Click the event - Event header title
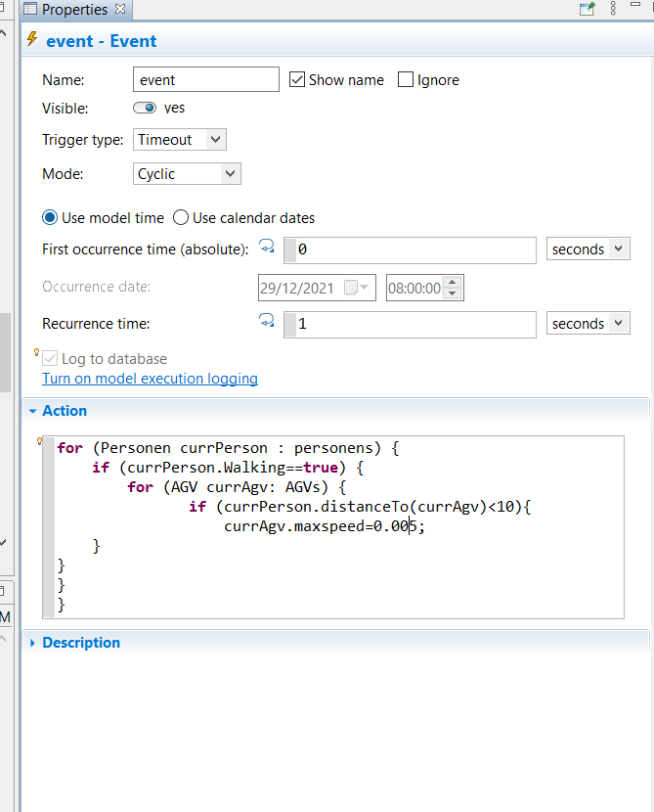 tap(102, 41)
